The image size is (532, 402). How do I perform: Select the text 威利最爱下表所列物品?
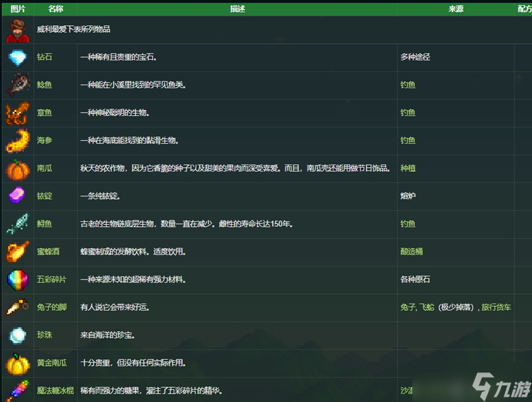pos(73,29)
